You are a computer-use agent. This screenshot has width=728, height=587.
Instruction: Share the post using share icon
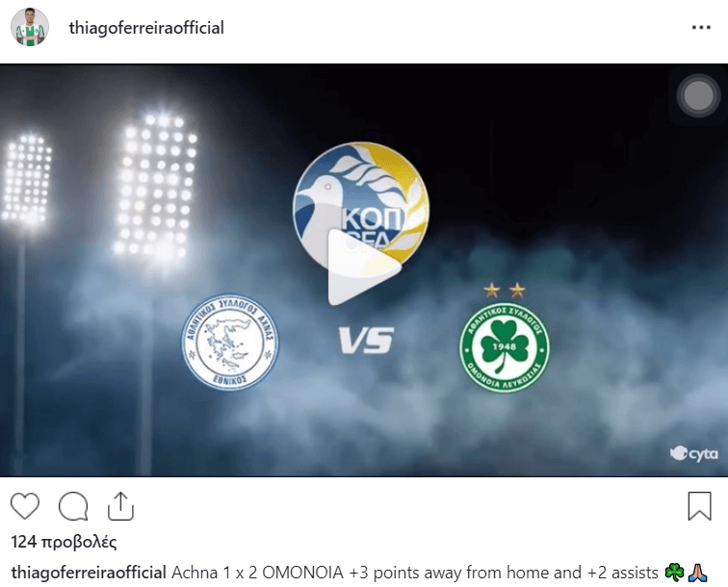tap(120, 506)
